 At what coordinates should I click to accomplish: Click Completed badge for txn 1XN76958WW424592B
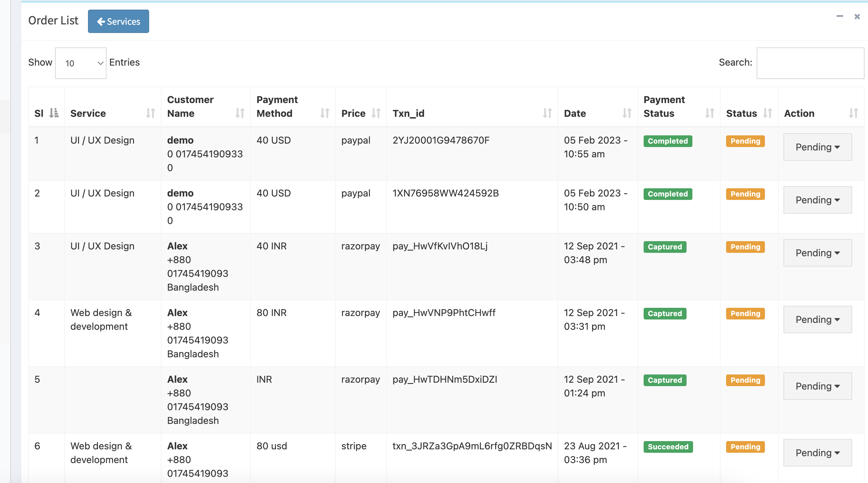coord(668,194)
